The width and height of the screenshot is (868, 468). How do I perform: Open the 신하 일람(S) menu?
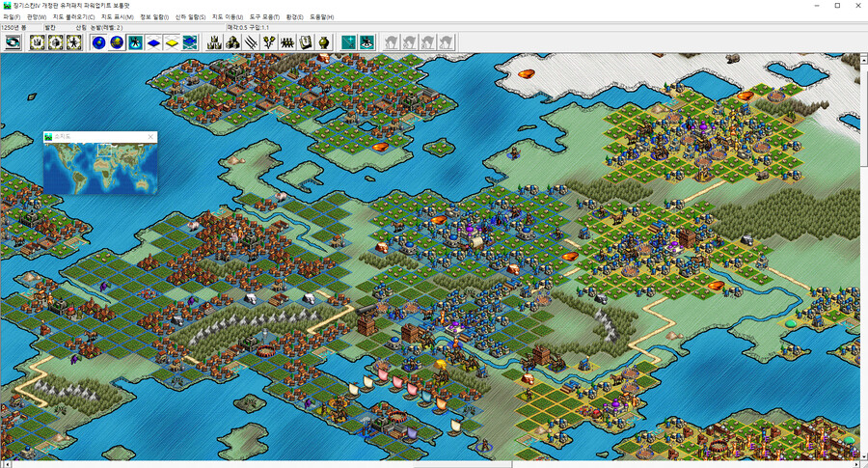click(x=190, y=17)
